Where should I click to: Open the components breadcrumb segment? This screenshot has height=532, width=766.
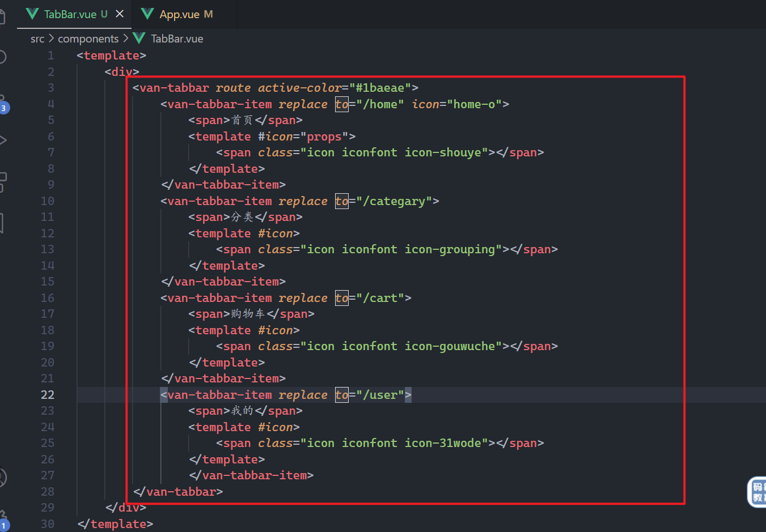point(88,39)
